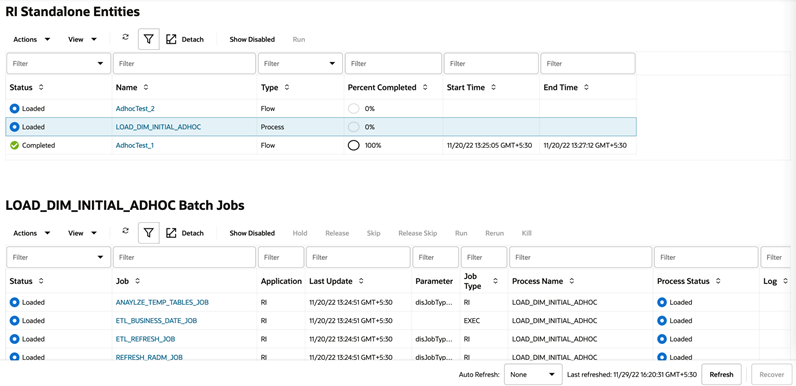796x386 pixels.
Task: Open Actions menu in Batch Jobs section
Action: coord(31,233)
